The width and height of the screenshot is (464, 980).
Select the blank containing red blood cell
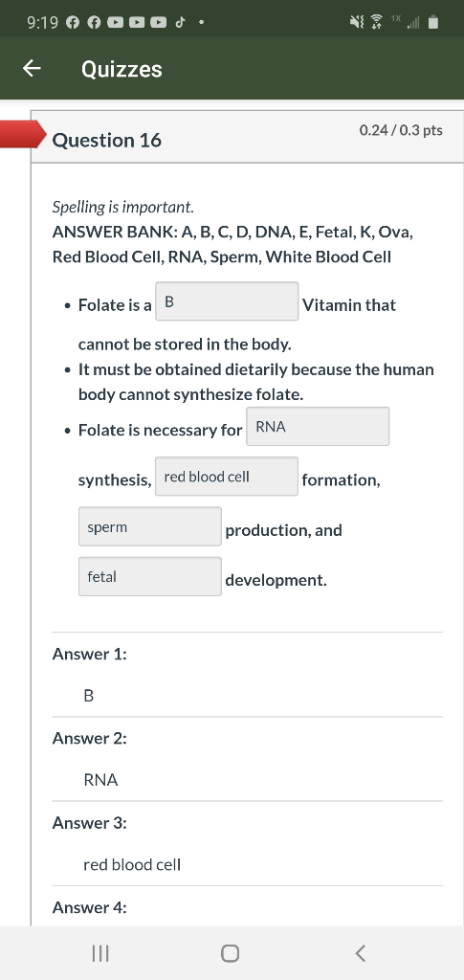(x=227, y=477)
